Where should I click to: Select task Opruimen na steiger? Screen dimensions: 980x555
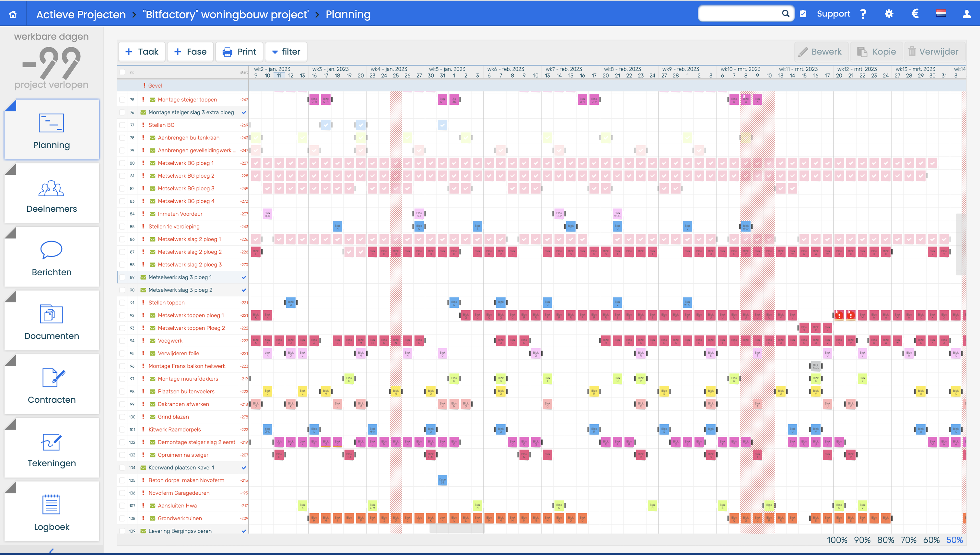tap(183, 455)
